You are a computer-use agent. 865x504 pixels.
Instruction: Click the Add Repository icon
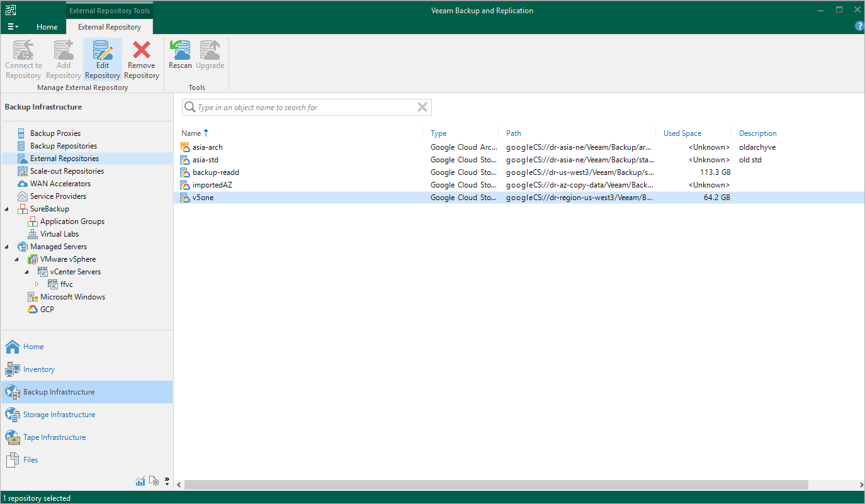click(64, 50)
